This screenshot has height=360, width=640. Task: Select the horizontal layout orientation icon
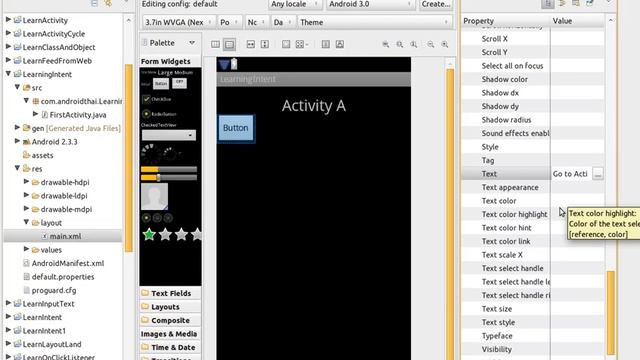tap(216, 44)
